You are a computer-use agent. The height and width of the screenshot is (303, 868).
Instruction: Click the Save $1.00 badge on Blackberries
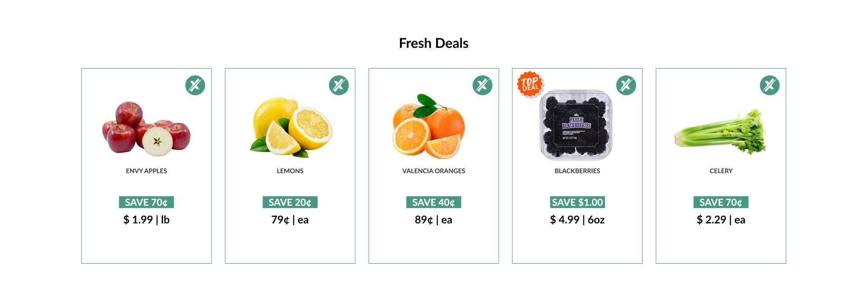(x=577, y=202)
